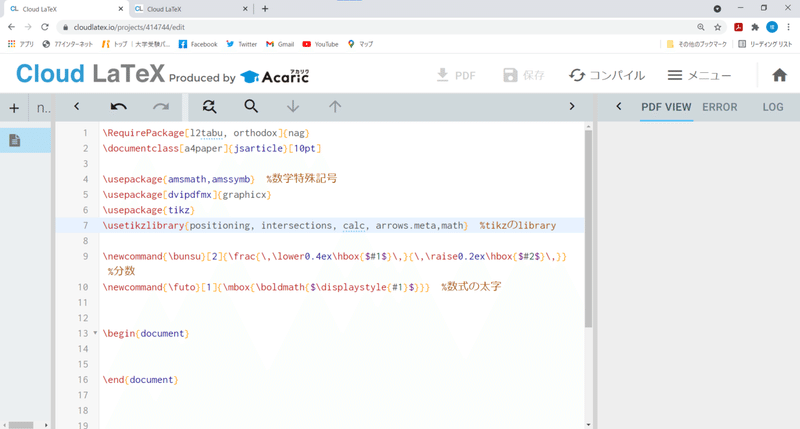The image size is (800, 429).
Task: Click the \end{document} text on line 16
Action: coord(140,380)
